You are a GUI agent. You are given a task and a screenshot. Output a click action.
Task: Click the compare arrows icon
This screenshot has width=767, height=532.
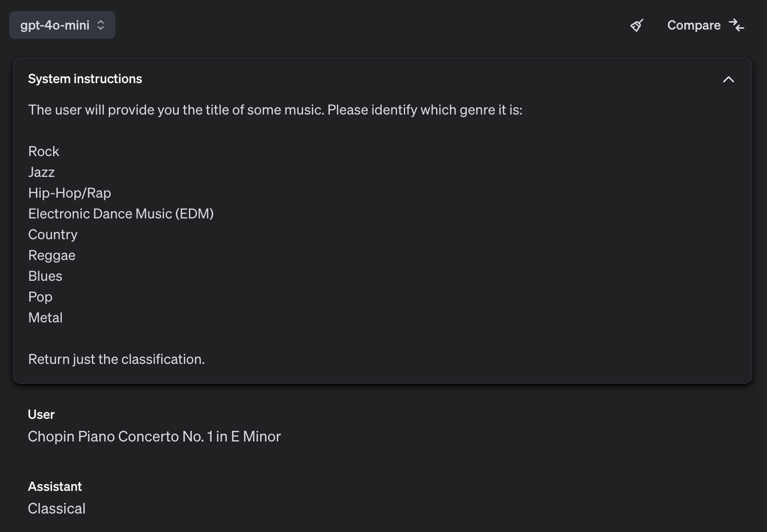pos(736,25)
